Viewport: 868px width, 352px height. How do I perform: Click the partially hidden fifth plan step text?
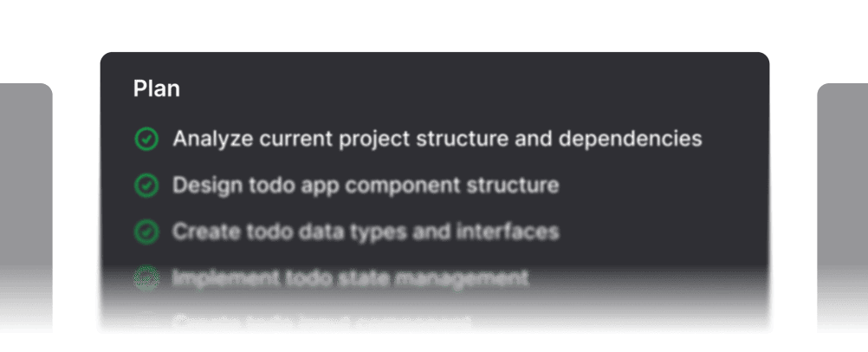tap(321, 324)
